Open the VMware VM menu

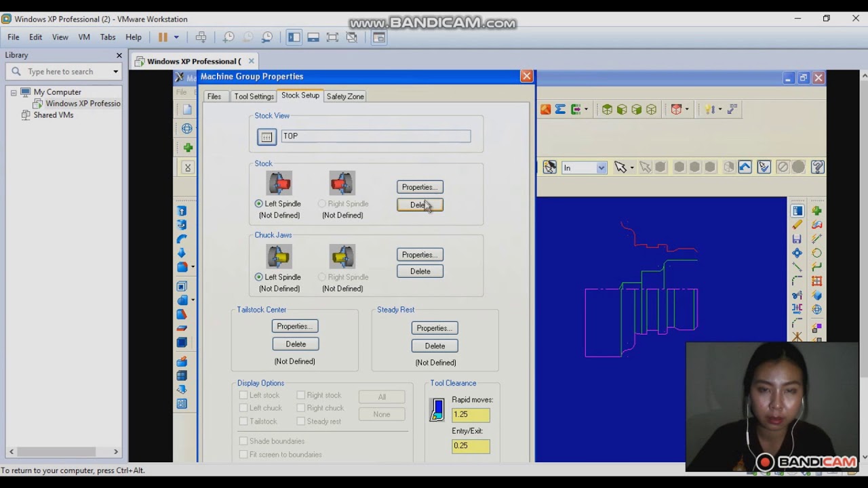(84, 37)
